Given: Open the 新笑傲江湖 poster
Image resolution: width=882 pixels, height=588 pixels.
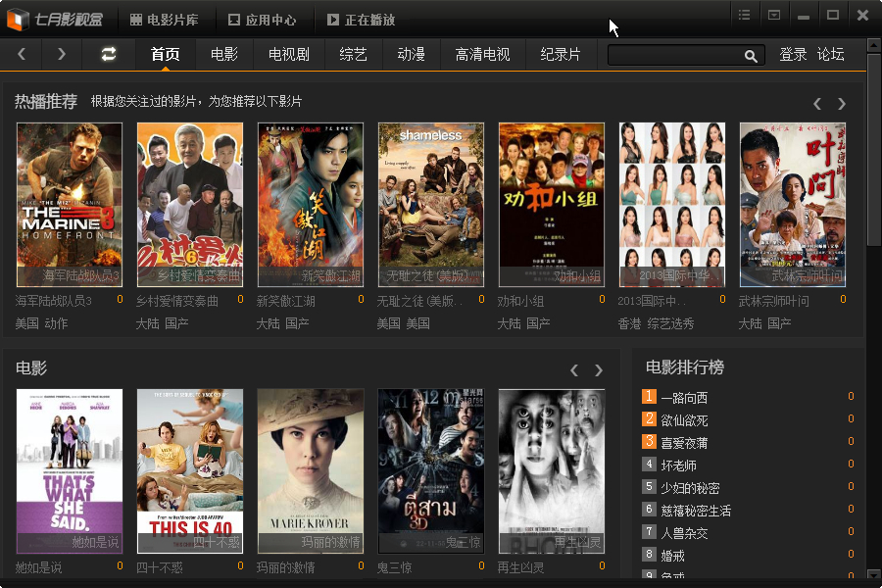Looking at the screenshot, I should click(311, 205).
